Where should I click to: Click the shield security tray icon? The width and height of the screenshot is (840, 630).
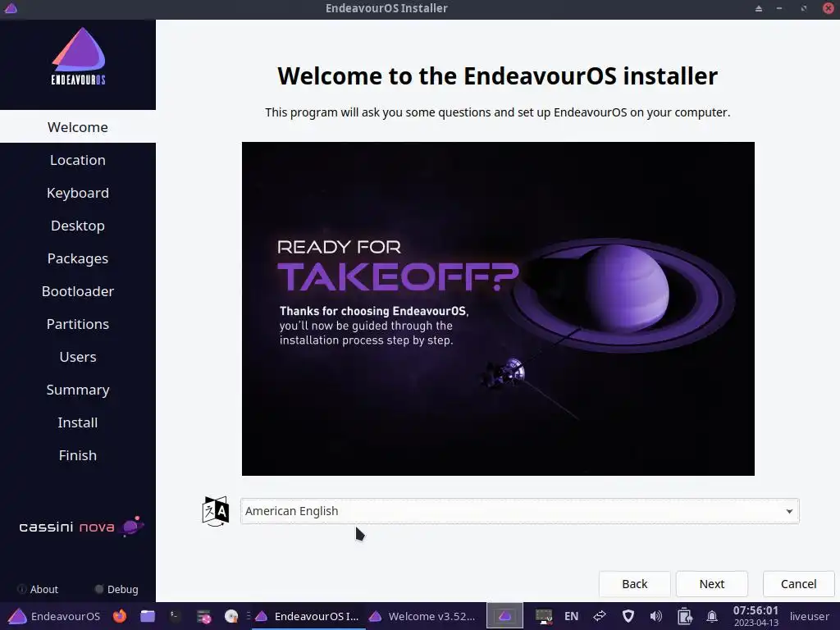click(x=628, y=616)
